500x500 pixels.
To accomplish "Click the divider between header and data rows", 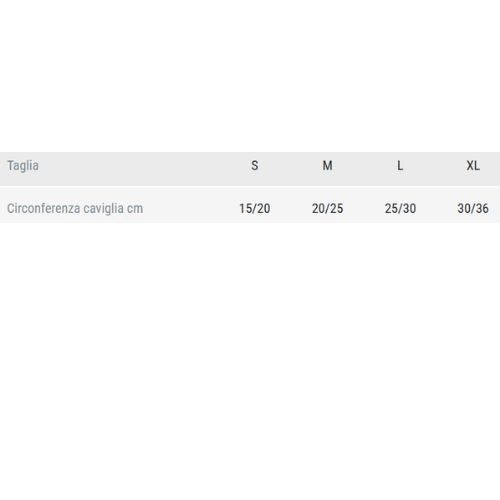I will pyautogui.click(x=250, y=187).
